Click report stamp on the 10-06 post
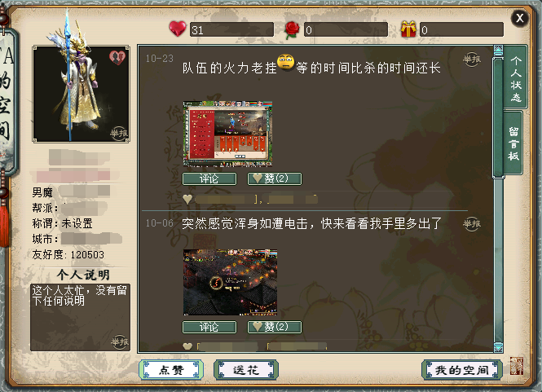This screenshot has width=542, height=392. [x=472, y=224]
